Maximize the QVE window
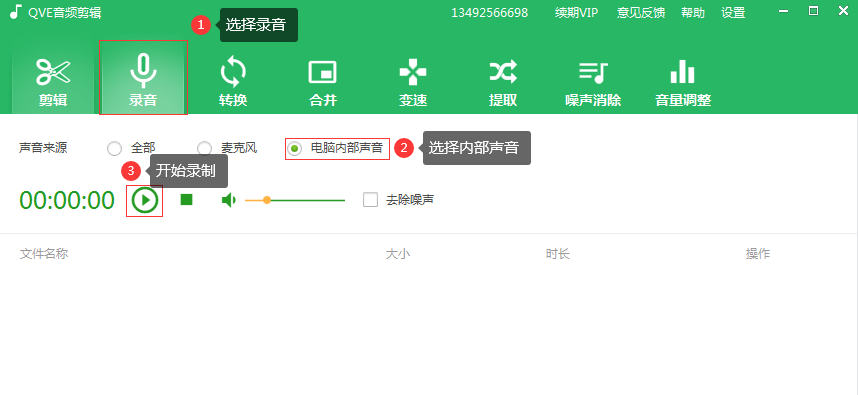 click(814, 11)
